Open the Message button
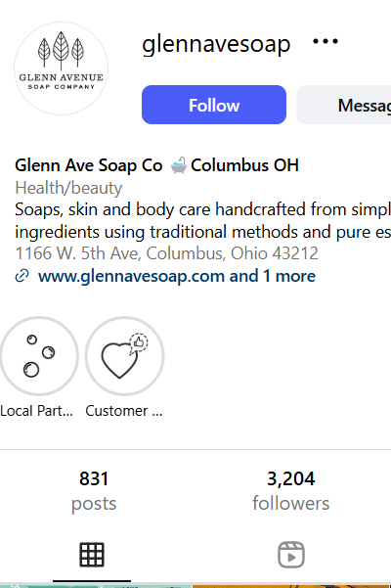 (344, 105)
